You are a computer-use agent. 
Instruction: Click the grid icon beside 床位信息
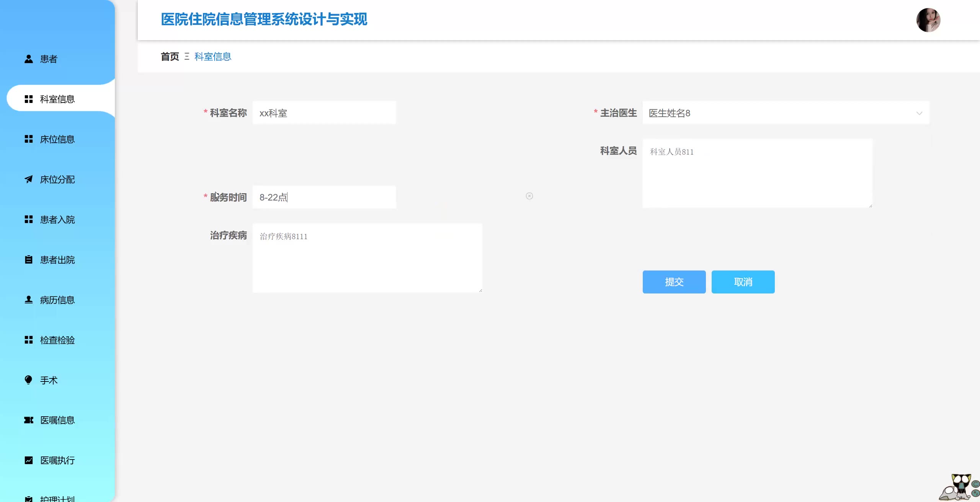click(x=28, y=139)
